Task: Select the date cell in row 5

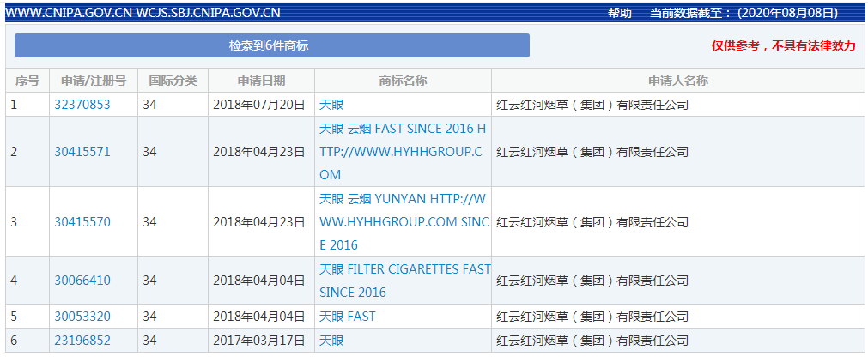Action: click(x=259, y=317)
